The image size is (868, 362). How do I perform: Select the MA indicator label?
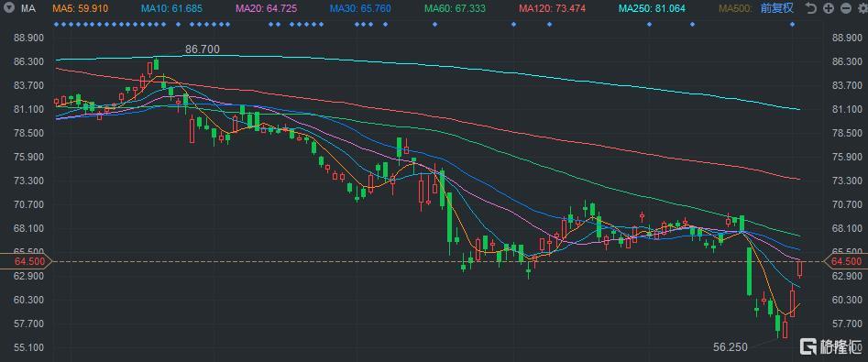pos(27,8)
